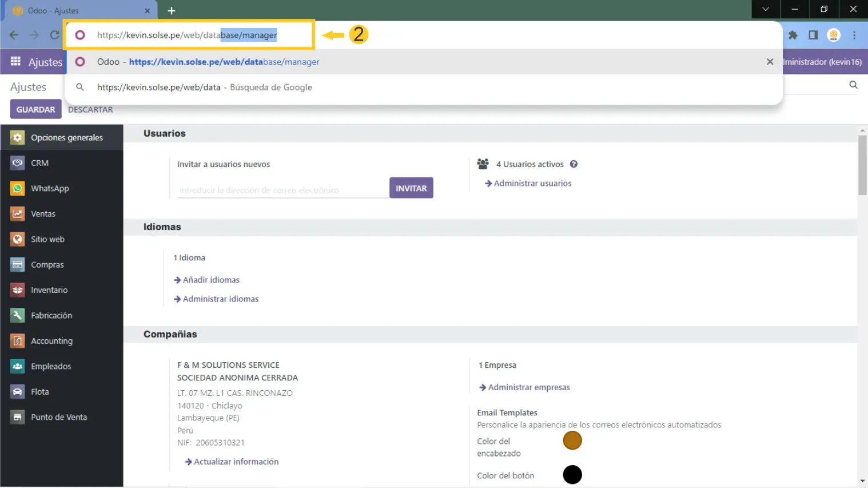
Task: Open the Chrome three-dot menu
Action: (x=854, y=35)
